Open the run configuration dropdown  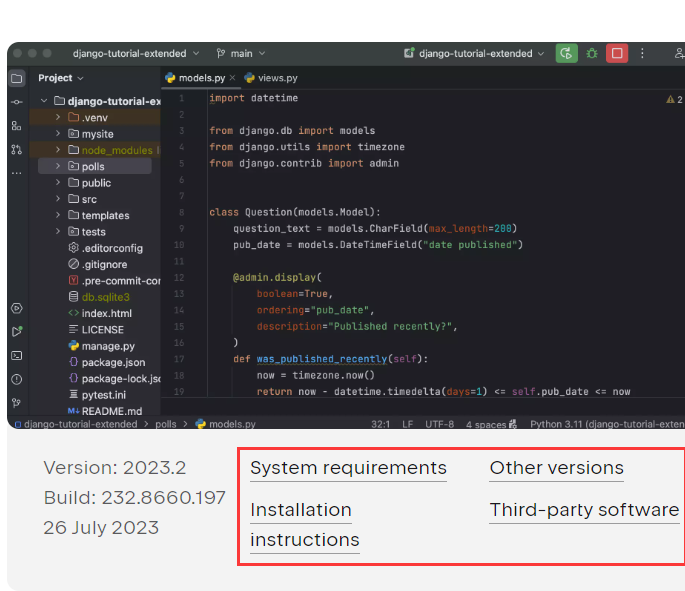point(474,53)
